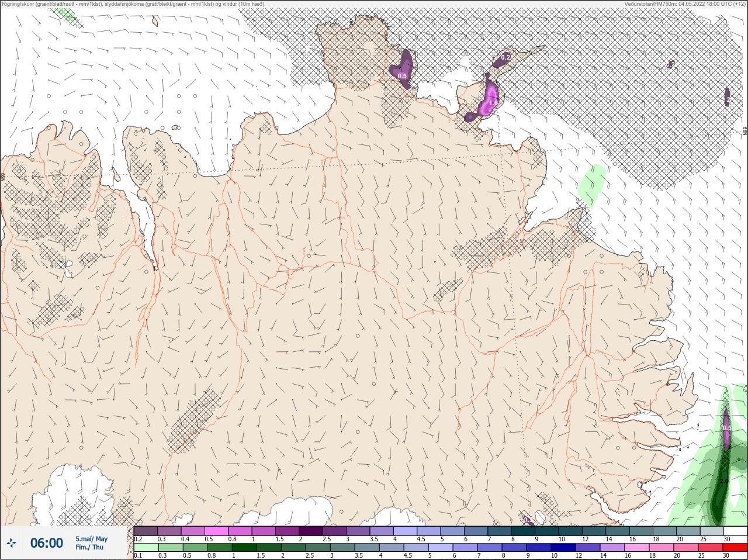Click the Veðurstofan weather logo icon
Image resolution: width=748 pixels, height=560 pixels.
coord(11,544)
